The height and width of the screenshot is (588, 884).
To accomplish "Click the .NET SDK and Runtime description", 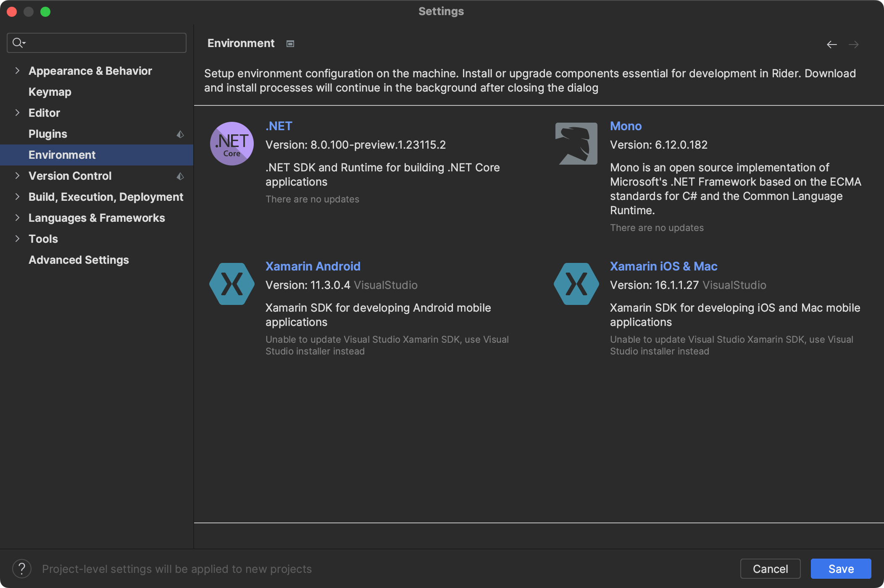I will point(383,175).
